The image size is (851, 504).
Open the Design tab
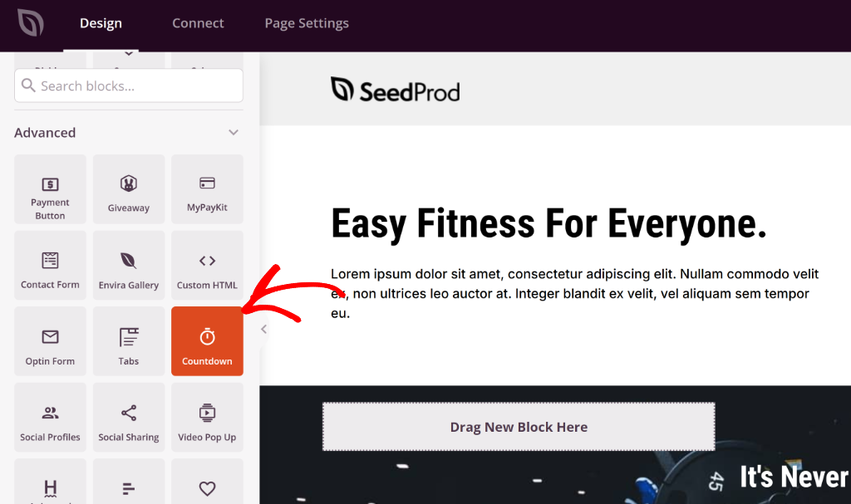(101, 23)
